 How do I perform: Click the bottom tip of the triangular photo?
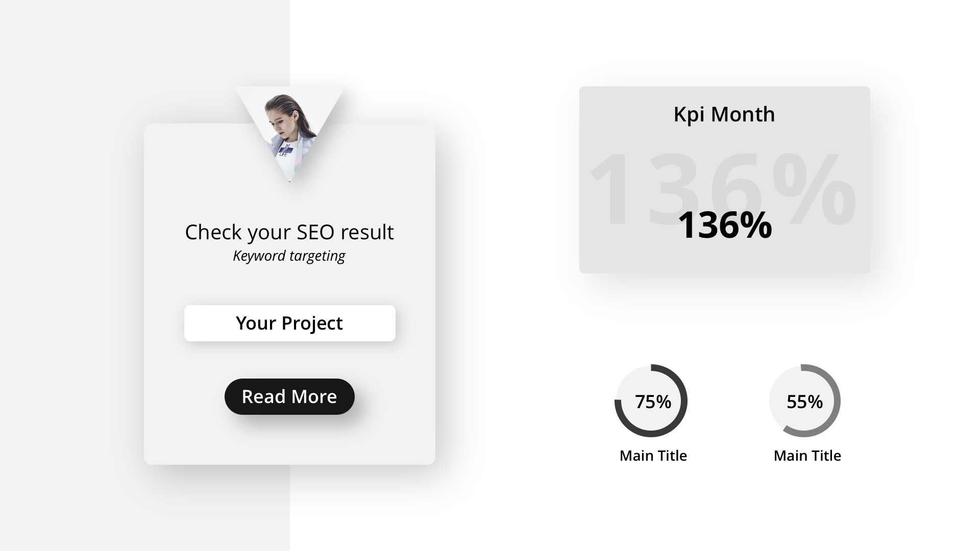click(289, 178)
